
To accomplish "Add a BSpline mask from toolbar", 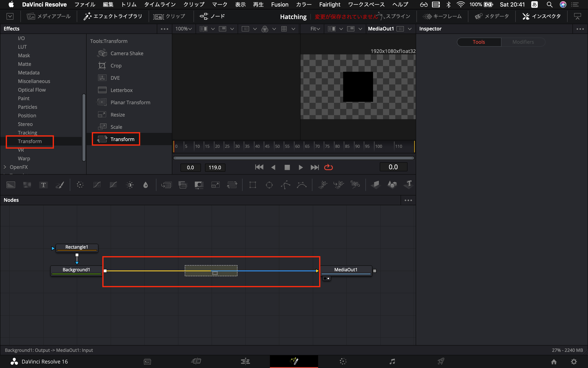I will tap(302, 185).
